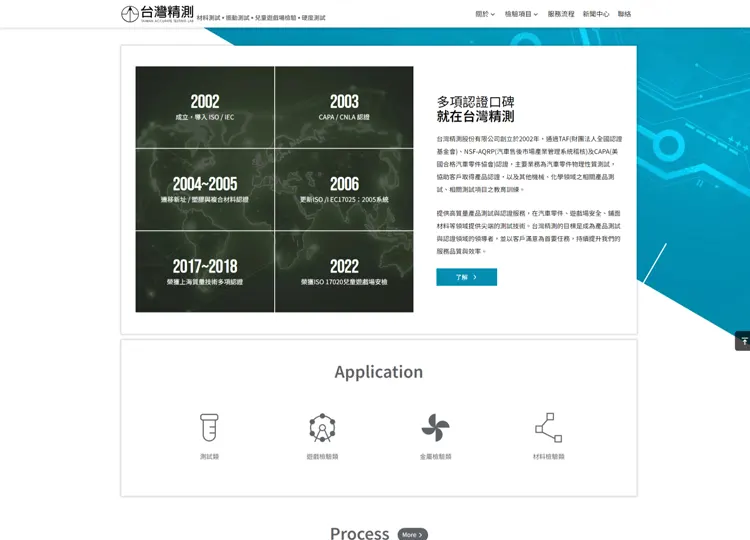Open the 新聞中心 menu item

point(596,14)
